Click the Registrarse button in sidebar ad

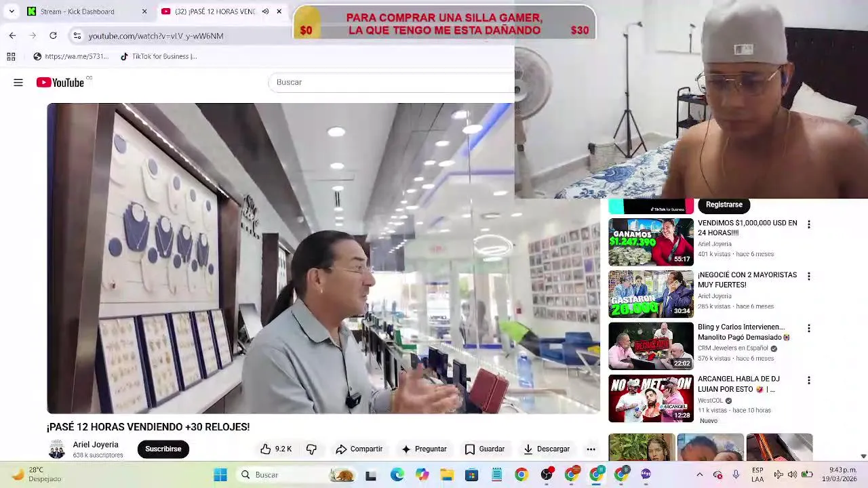click(724, 205)
